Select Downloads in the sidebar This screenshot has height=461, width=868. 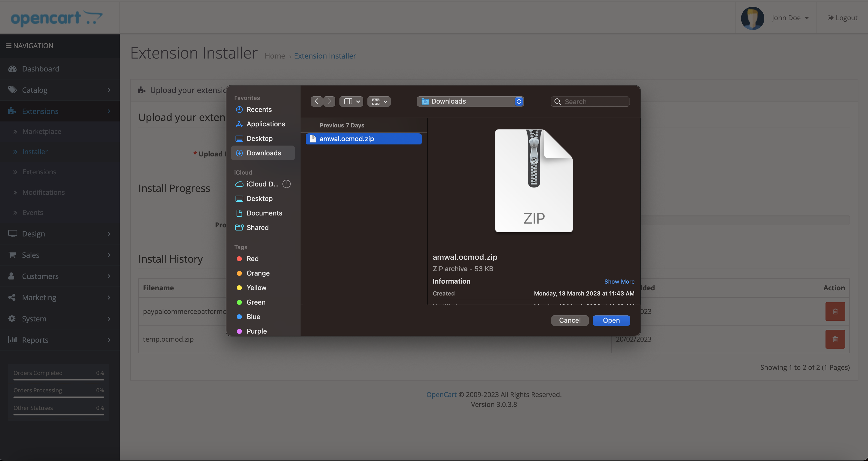[263, 153]
